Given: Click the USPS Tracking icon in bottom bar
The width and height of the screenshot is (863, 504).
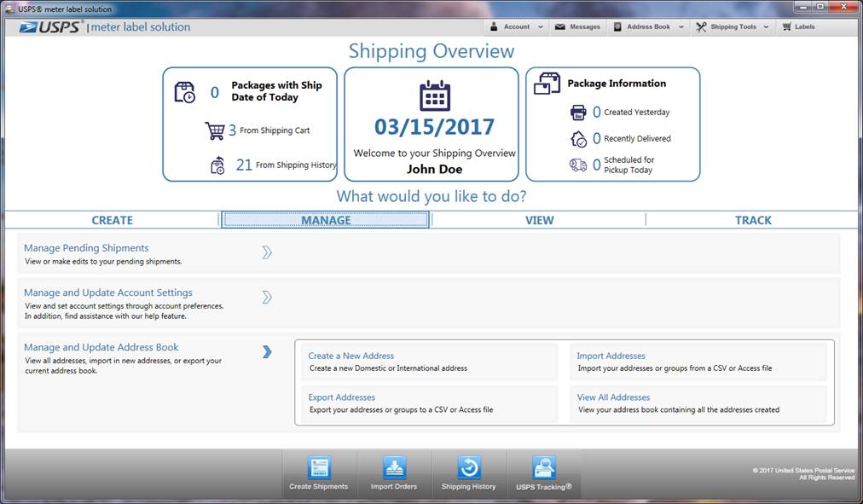Looking at the screenshot, I should pyautogui.click(x=544, y=467).
